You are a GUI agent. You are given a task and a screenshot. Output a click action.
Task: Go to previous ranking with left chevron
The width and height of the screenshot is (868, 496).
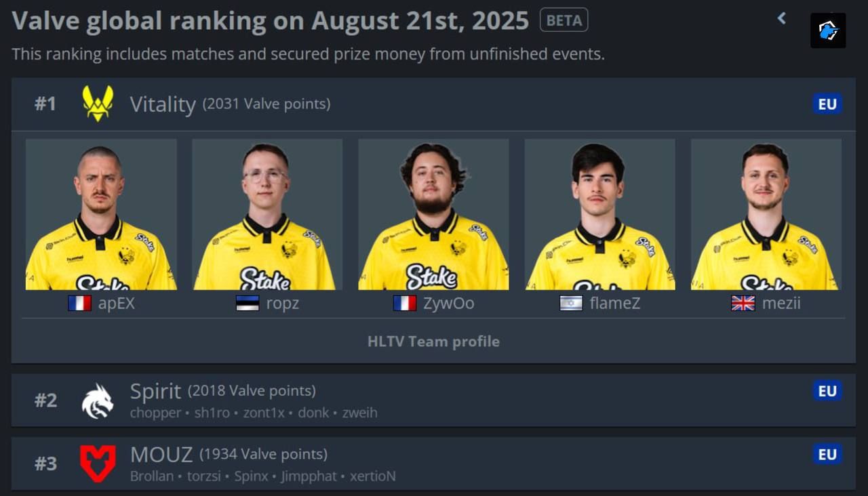point(782,18)
